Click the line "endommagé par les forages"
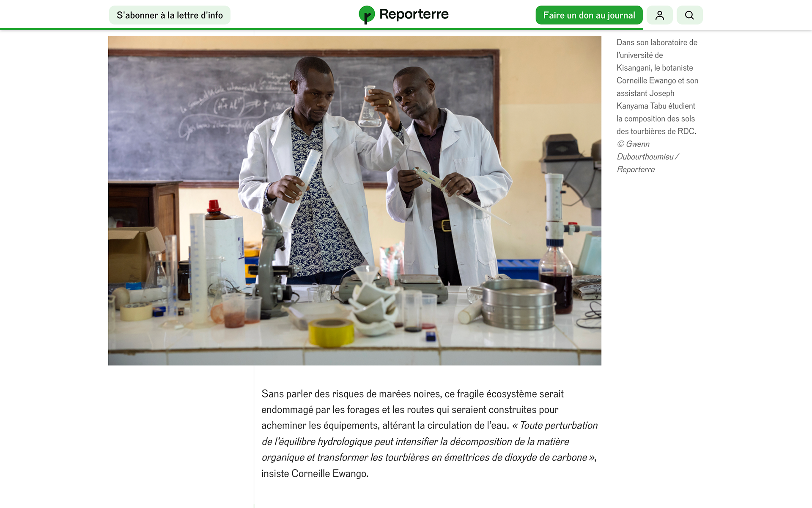The height and width of the screenshot is (508, 812). [320, 410]
